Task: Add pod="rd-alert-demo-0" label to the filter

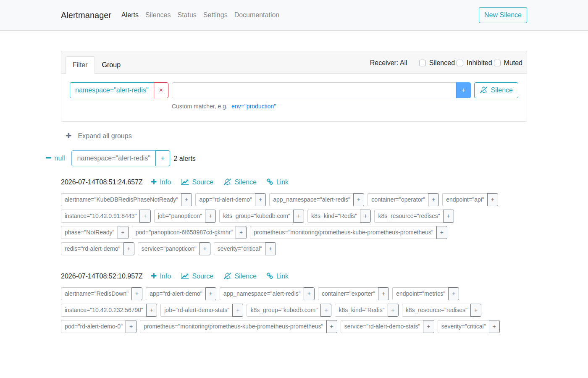Action: [x=131, y=326]
